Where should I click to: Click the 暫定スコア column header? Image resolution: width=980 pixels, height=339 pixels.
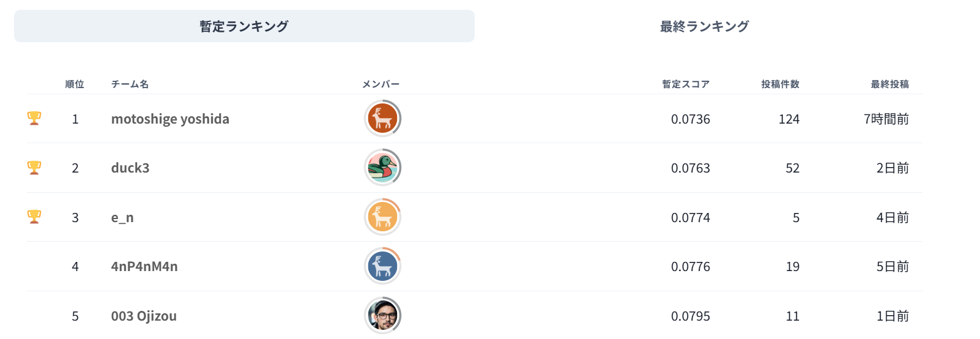pos(686,84)
